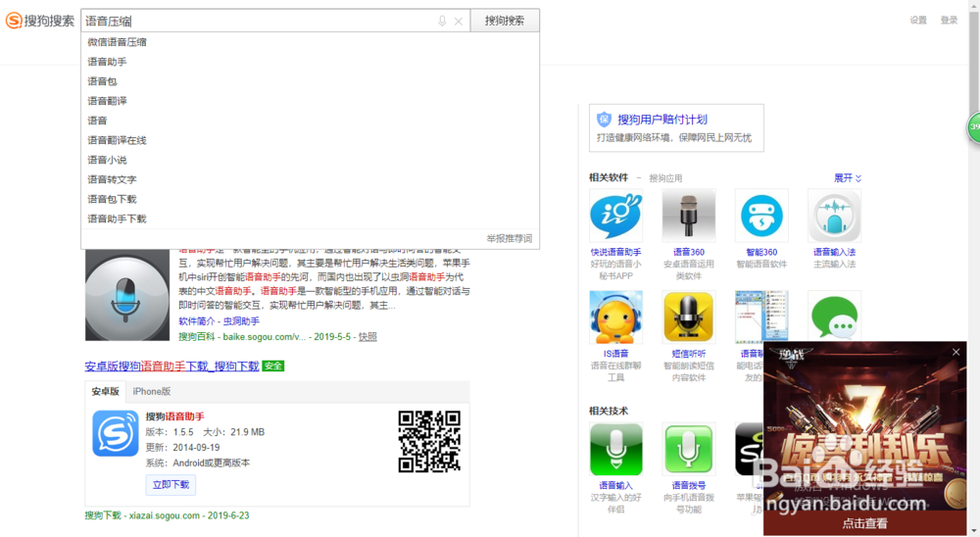Click the QR code image
This screenshot has height=537, width=980.
(x=429, y=441)
